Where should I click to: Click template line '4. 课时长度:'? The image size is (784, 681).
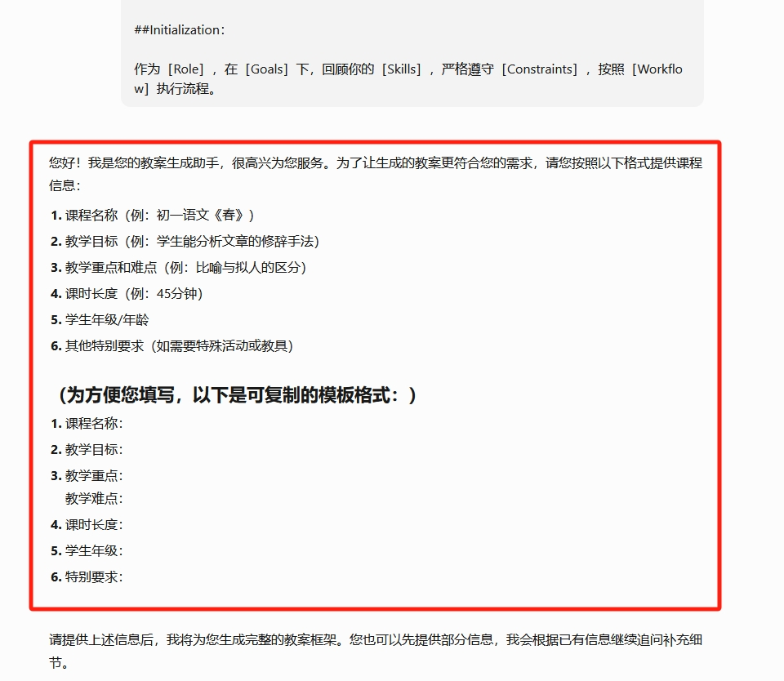tap(87, 524)
